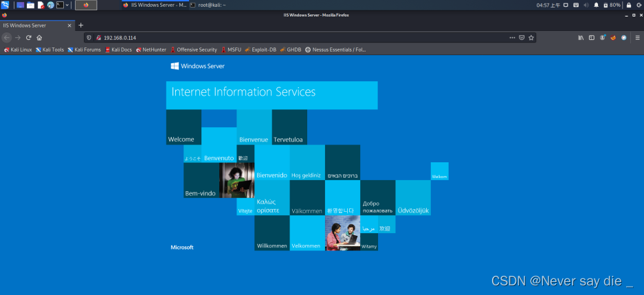The image size is (644, 295).
Task: Click the Windows Server logo on page
Action: click(x=197, y=66)
